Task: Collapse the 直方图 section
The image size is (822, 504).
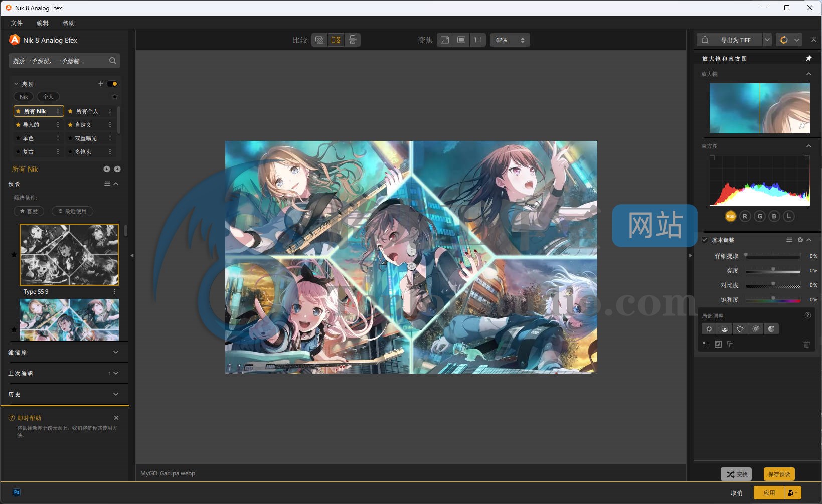Action: pyautogui.click(x=808, y=146)
